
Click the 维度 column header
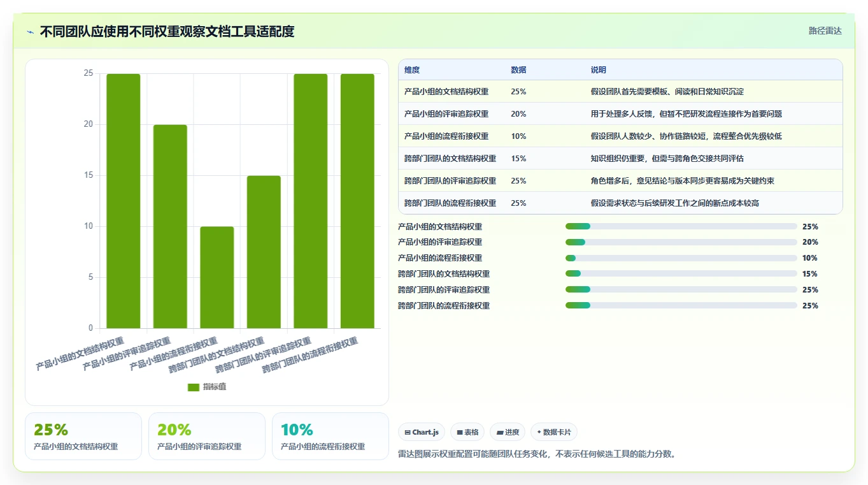click(412, 70)
